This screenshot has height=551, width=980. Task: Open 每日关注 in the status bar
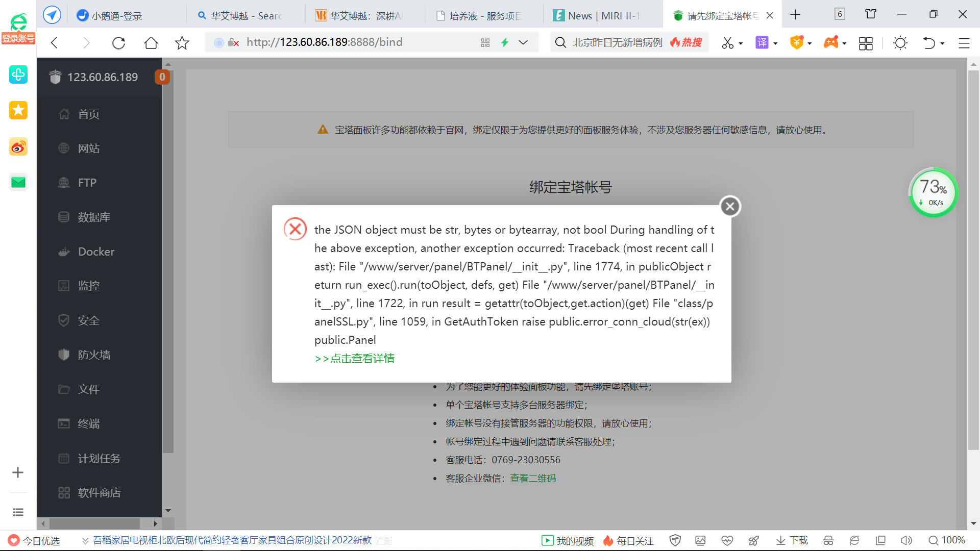coord(628,541)
